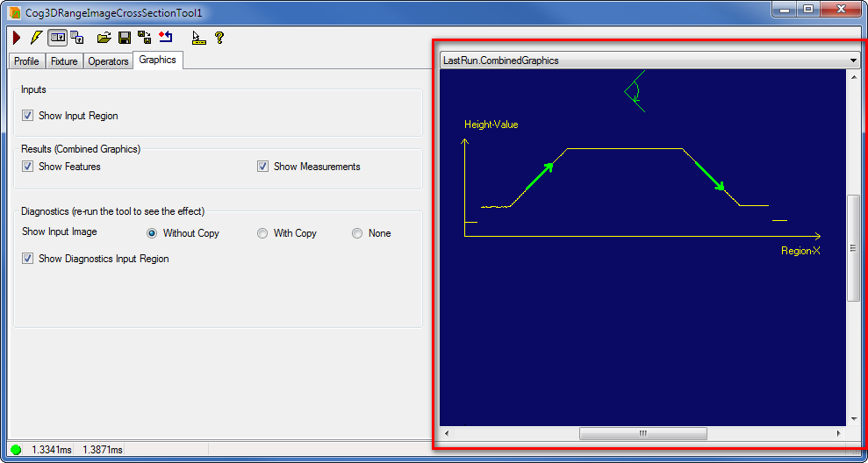Minimize the Cog3DRangeImageCrossSectionTool1 window
The height and width of the screenshot is (463, 868).
(x=785, y=9)
